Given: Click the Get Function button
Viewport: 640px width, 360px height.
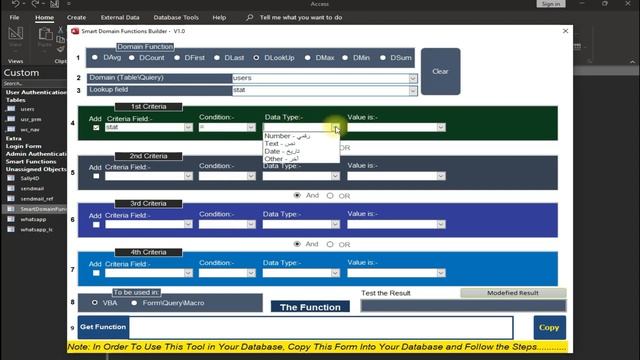Looking at the screenshot, I should [103, 327].
